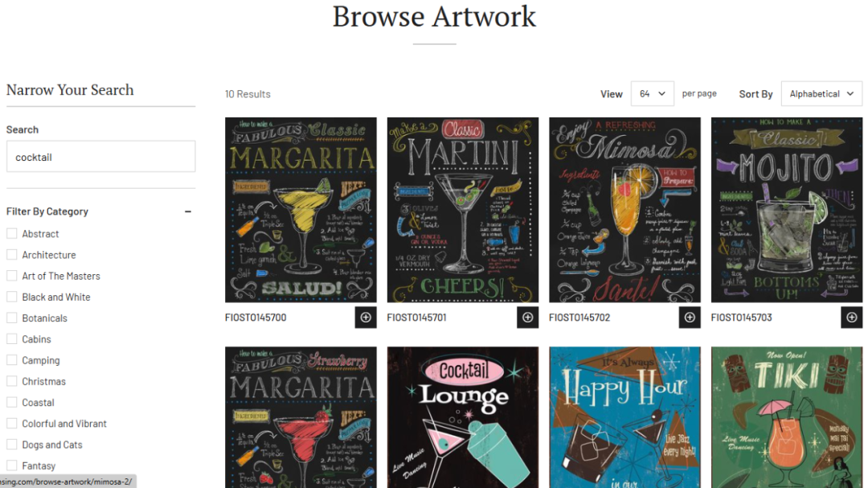The width and height of the screenshot is (868, 488).
Task: Open the 64 per page dropdown
Action: [x=652, y=93]
